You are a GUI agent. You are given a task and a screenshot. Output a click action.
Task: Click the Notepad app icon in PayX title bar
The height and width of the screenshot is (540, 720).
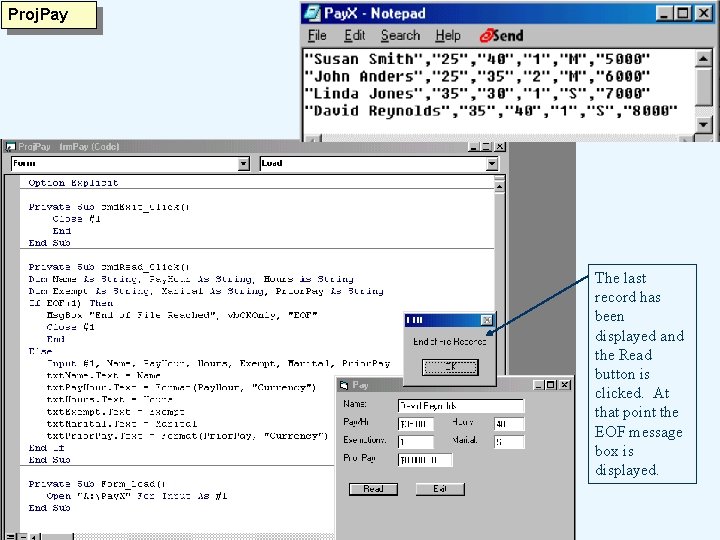click(312, 13)
